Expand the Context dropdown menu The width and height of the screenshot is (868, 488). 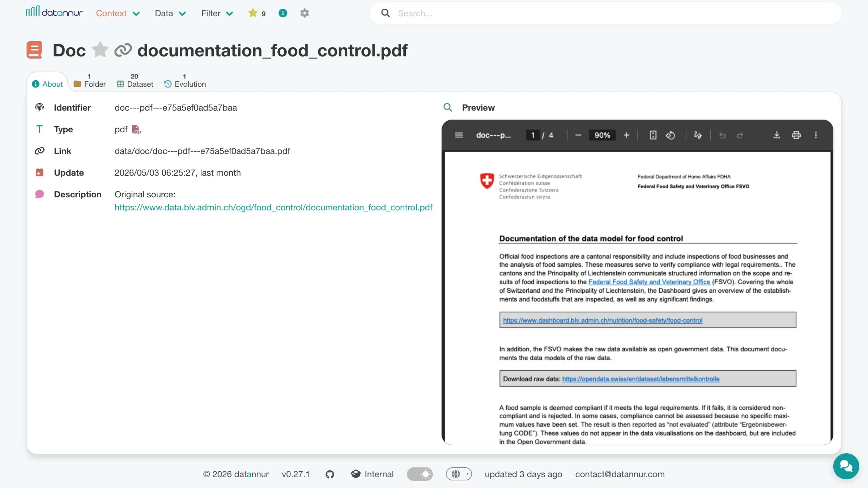click(x=118, y=13)
